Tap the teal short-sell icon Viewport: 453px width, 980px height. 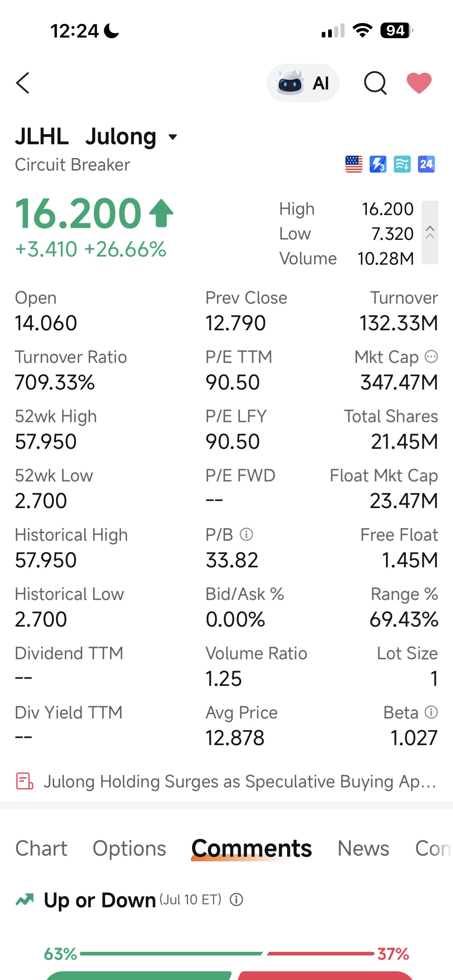pos(402,164)
